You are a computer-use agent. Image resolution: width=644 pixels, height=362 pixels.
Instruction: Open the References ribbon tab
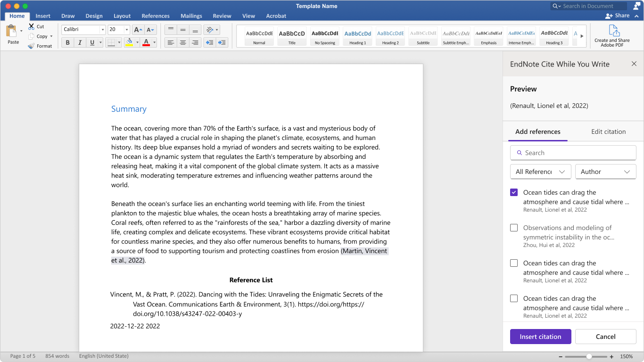pyautogui.click(x=156, y=16)
